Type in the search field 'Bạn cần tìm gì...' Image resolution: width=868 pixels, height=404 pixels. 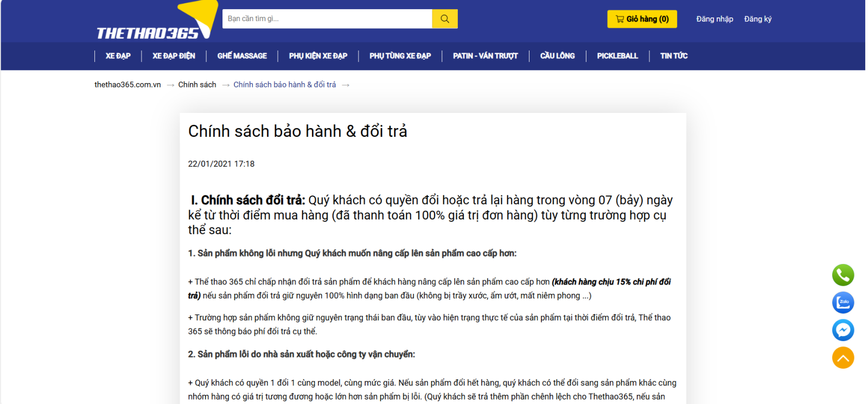click(x=327, y=19)
